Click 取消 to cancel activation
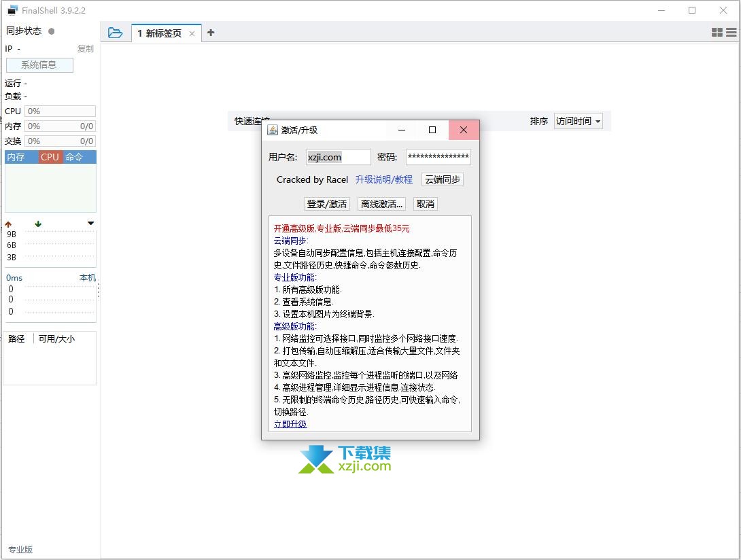 [426, 204]
